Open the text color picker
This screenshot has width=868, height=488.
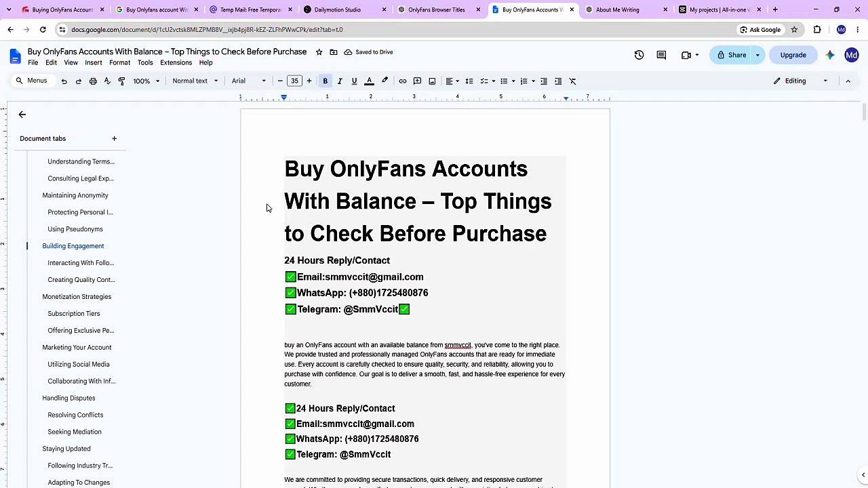[369, 81]
